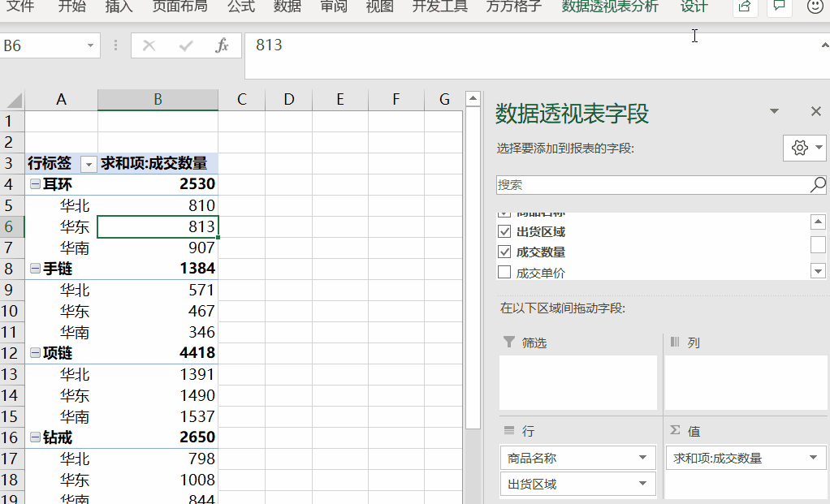Open the 方方格子 ribbon tab
Viewport: 830px width, 504px height.
513,6
